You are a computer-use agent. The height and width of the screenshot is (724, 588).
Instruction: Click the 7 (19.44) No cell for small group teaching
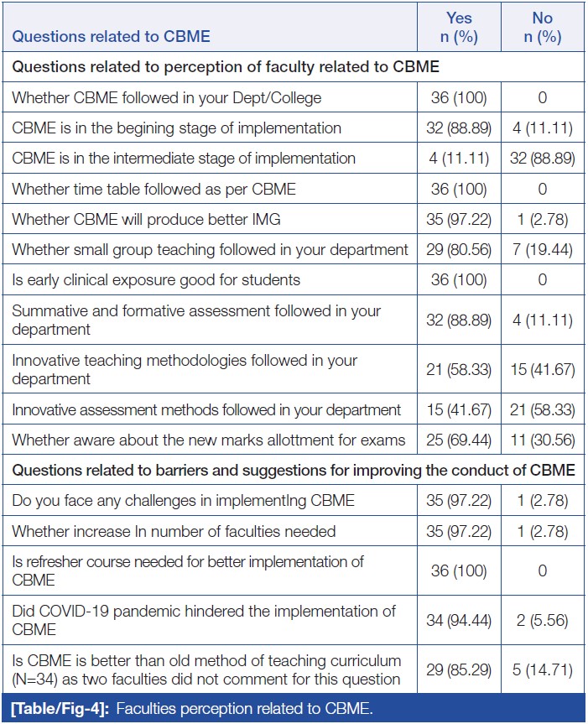tap(542, 249)
